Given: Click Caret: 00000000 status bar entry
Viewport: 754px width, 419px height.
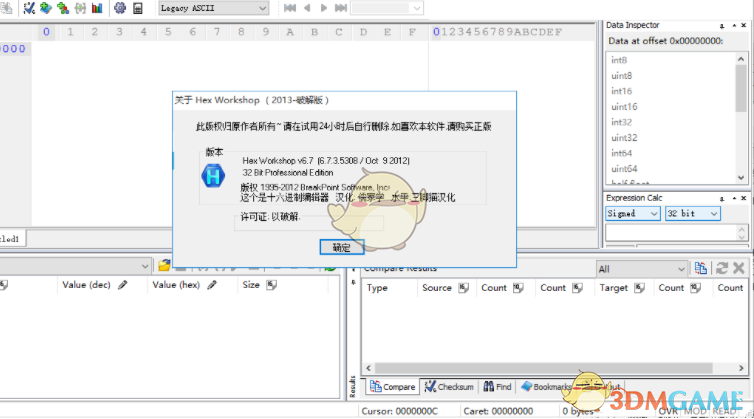Looking at the screenshot, I should (x=498, y=411).
